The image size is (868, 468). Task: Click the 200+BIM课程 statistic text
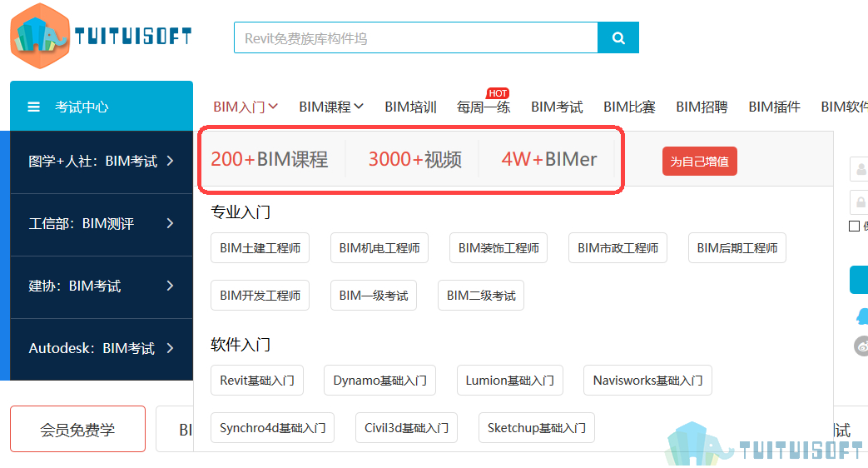pyautogui.click(x=269, y=160)
